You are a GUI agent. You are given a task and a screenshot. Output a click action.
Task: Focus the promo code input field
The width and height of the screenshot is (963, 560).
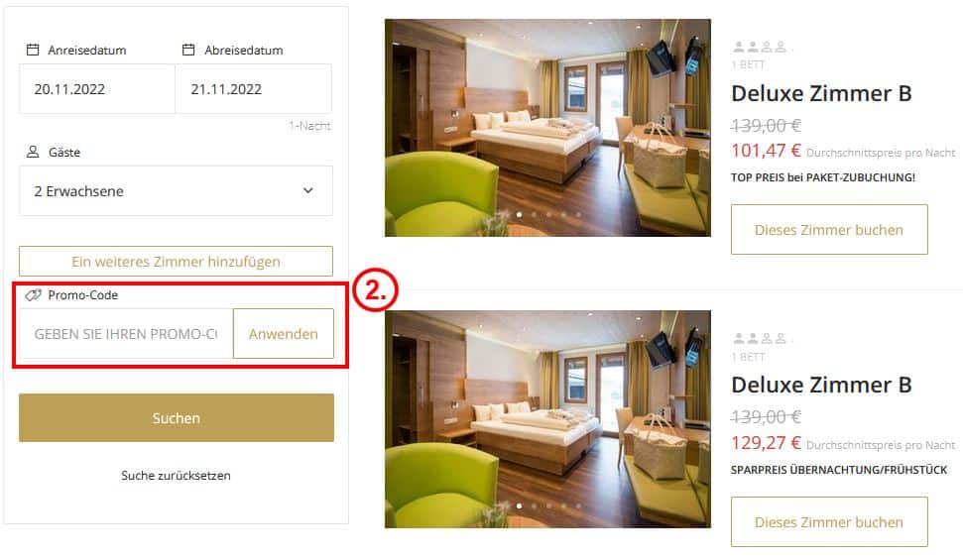(126, 334)
